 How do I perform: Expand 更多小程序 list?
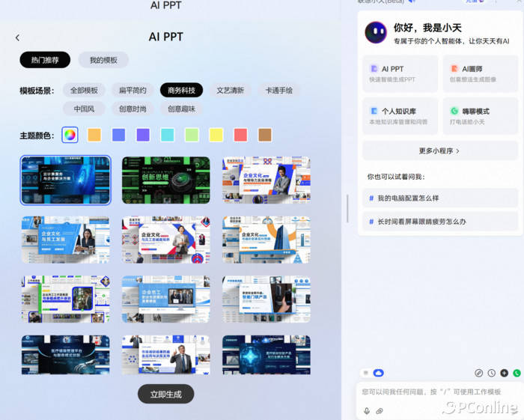440,150
